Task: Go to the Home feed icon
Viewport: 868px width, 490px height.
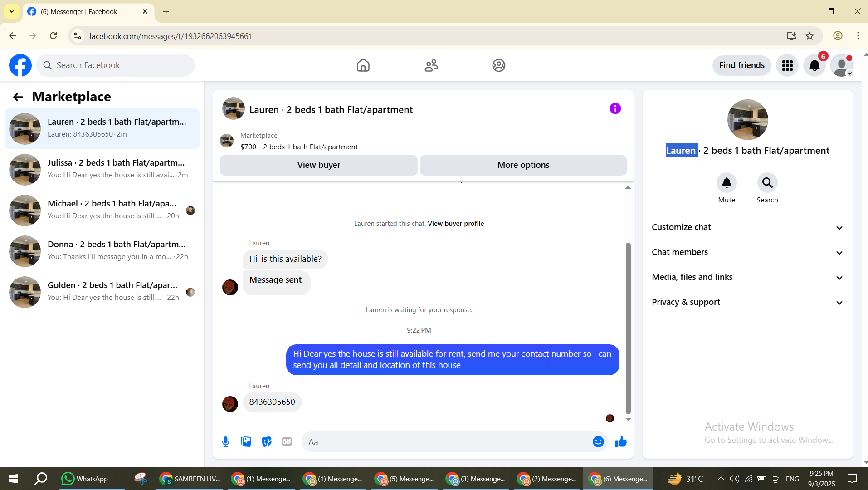Action: pyautogui.click(x=363, y=65)
